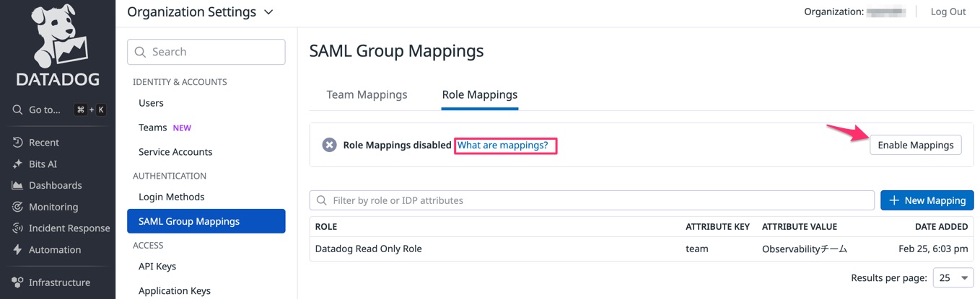Image resolution: width=980 pixels, height=299 pixels.
Task: Click the Filter by role or IDP attributes field
Action: tap(592, 200)
